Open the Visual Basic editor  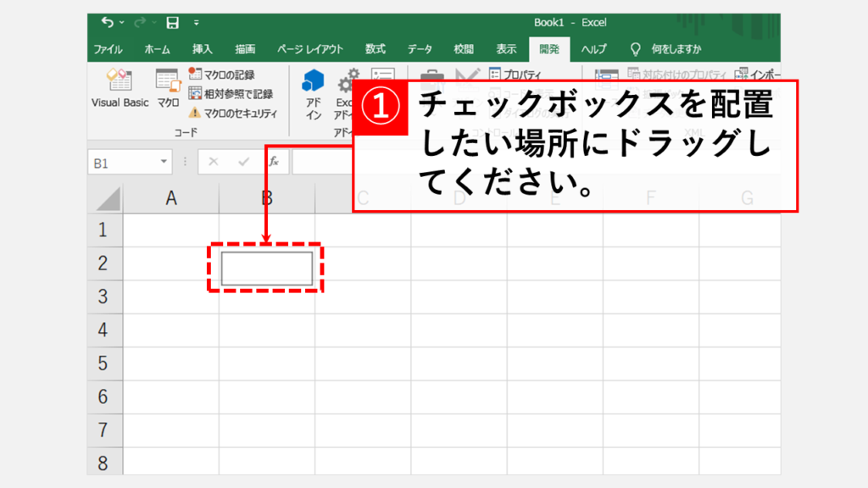click(x=120, y=89)
